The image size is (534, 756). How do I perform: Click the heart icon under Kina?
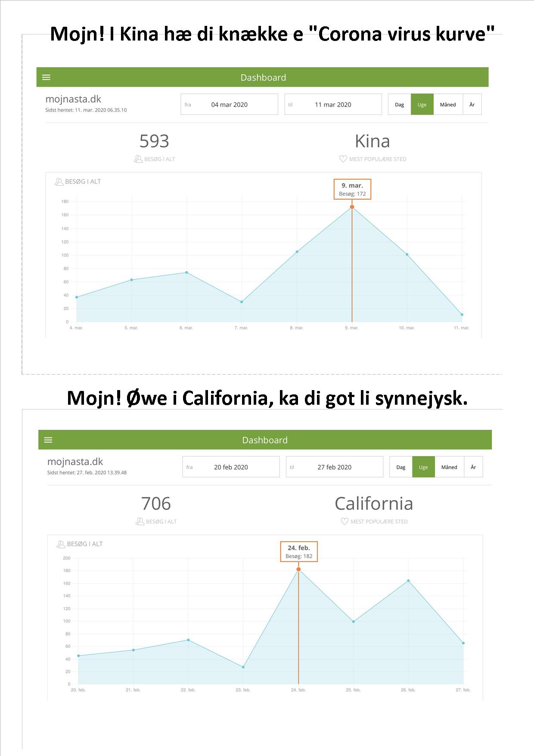coord(343,159)
